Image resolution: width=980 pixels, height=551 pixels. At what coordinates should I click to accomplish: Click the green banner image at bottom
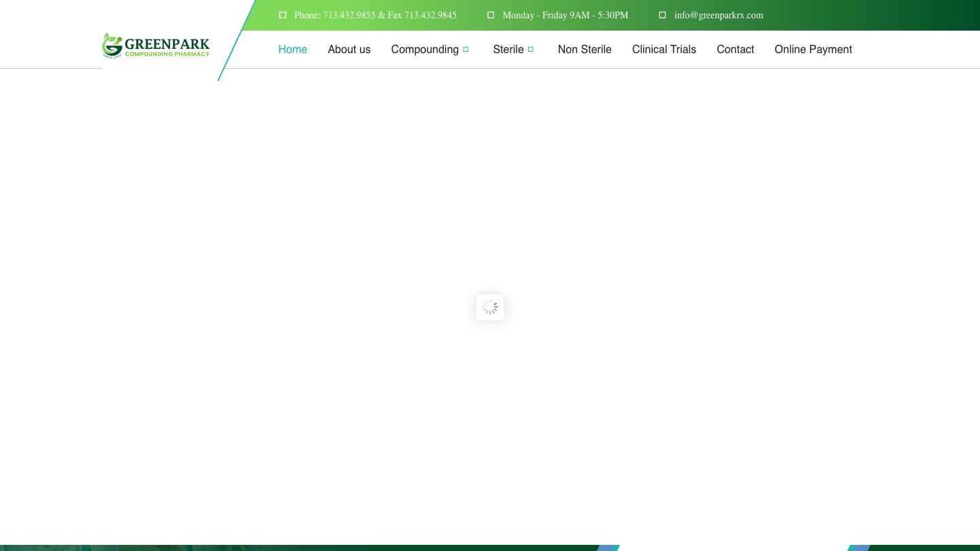pyautogui.click(x=272, y=548)
